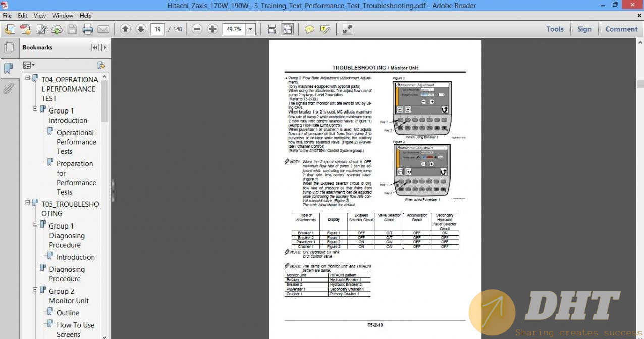This screenshot has height=339, width=644.
Task: Click the Save file floppy icon
Action: pyautogui.click(x=72, y=29)
